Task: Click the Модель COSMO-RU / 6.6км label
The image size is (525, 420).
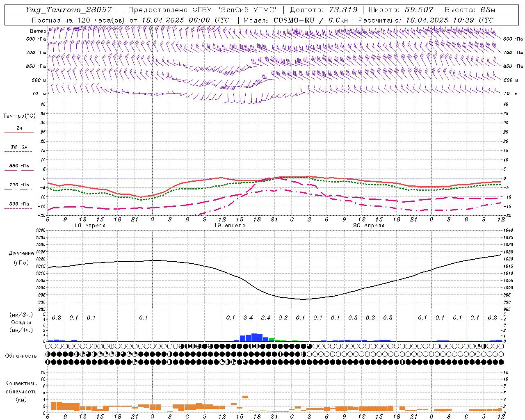Action: (x=296, y=20)
